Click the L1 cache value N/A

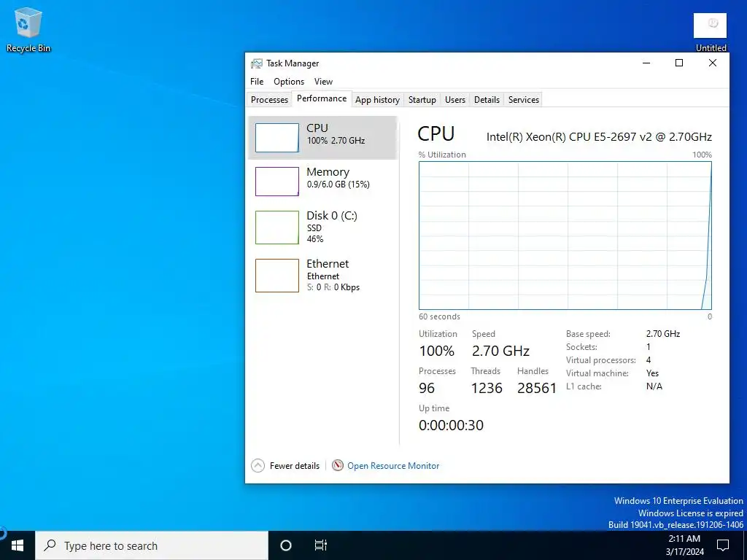[654, 386]
